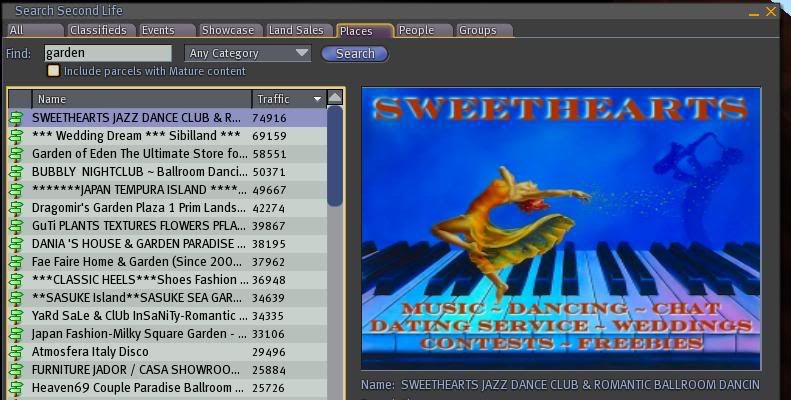
Task: Click the signpost icon beside Garden of Eden
Action: [16, 154]
